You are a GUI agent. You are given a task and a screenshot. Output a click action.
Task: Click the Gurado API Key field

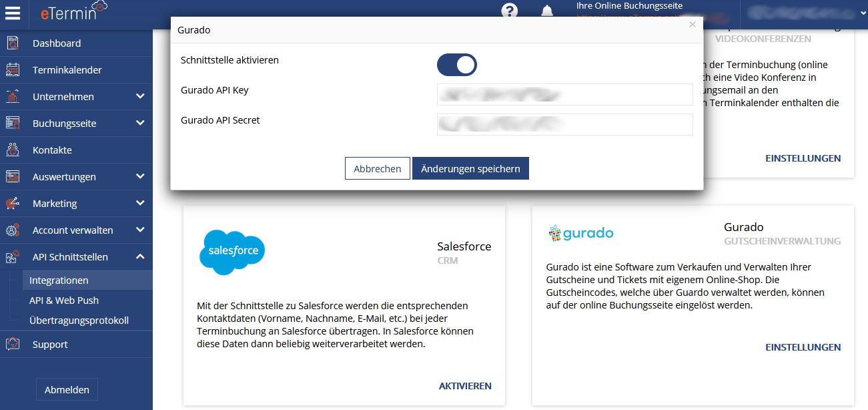pyautogui.click(x=565, y=94)
